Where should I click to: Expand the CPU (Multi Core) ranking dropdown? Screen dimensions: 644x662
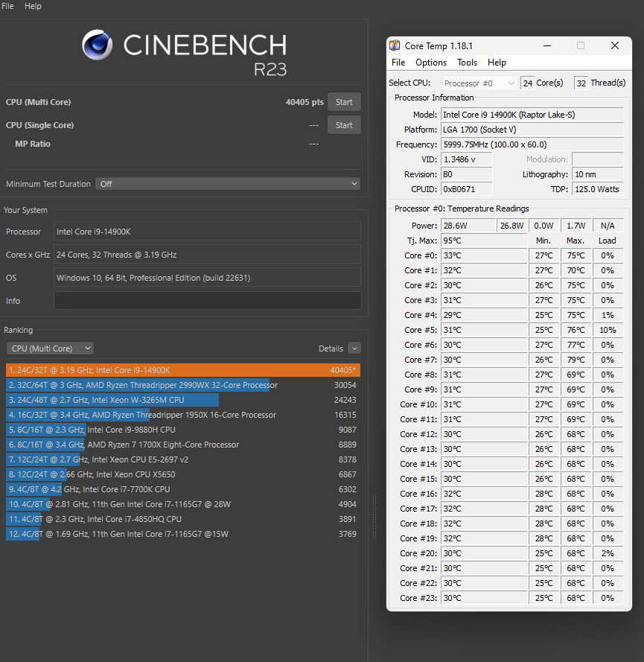[50, 348]
